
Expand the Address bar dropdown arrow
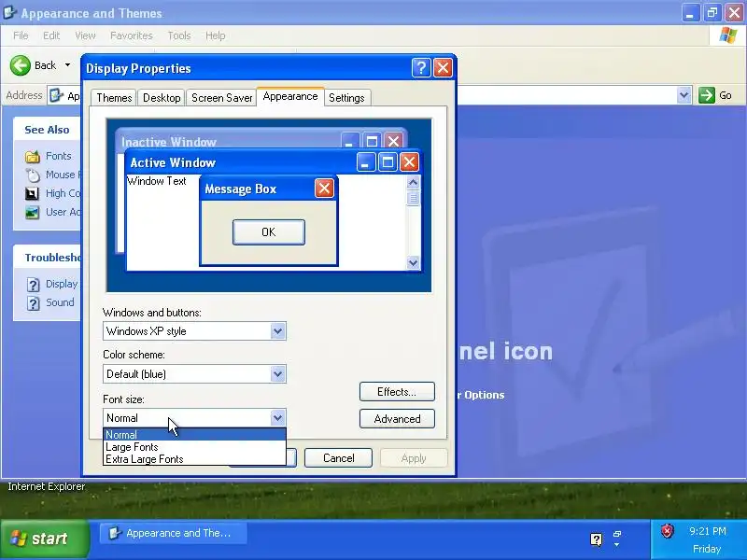[684, 95]
